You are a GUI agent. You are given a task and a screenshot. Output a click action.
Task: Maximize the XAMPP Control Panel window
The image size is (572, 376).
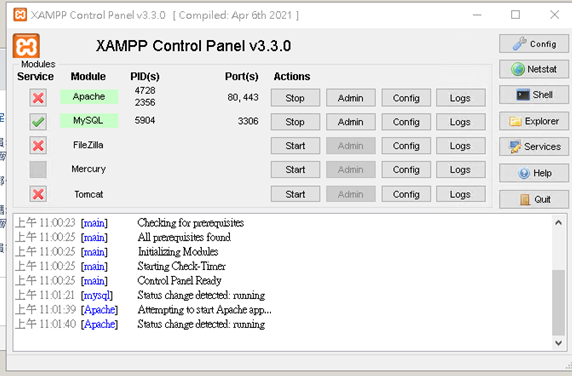515,15
